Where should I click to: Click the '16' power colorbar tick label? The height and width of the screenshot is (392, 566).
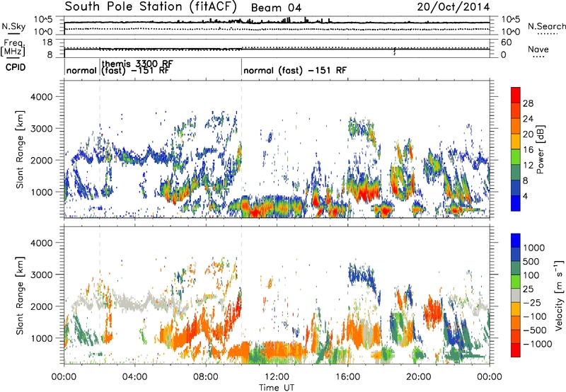click(x=528, y=150)
